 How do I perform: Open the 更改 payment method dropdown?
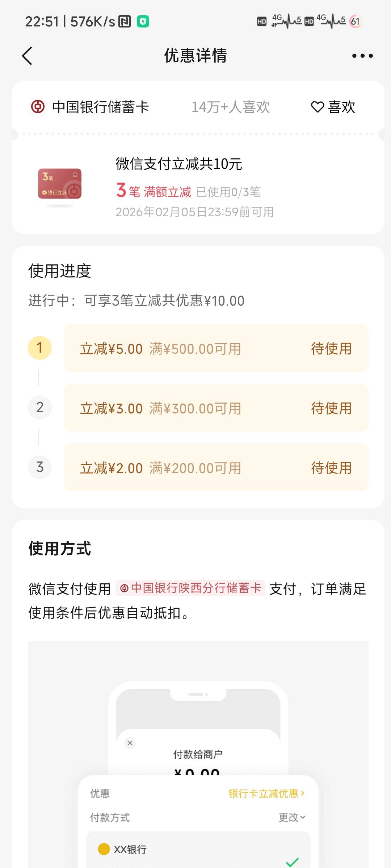(292, 817)
